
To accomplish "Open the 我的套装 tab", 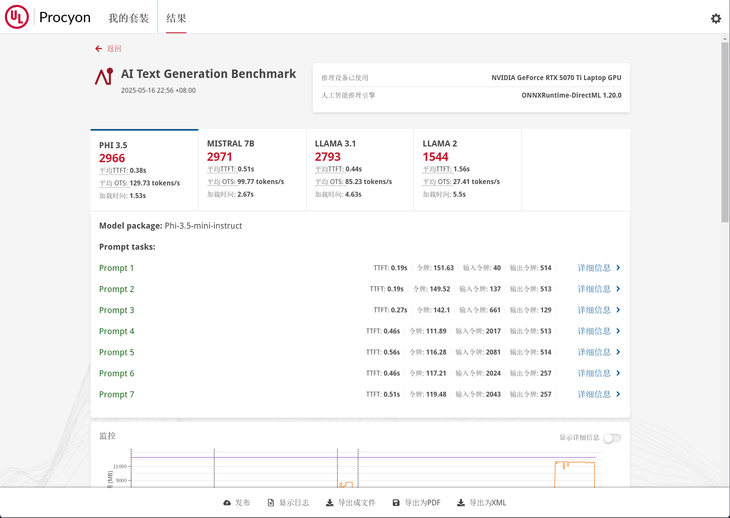I will pos(128,18).
